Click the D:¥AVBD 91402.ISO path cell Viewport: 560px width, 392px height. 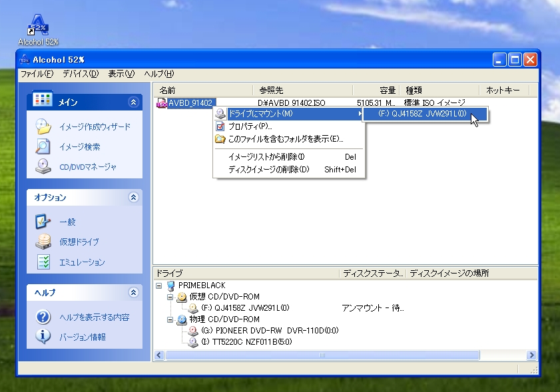click(x=292, y=103)
